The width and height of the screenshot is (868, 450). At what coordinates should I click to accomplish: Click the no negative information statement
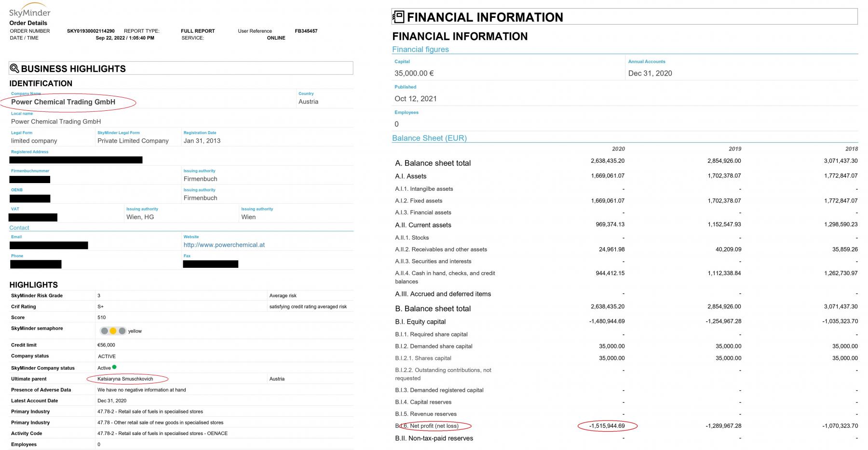coord(142,390)
